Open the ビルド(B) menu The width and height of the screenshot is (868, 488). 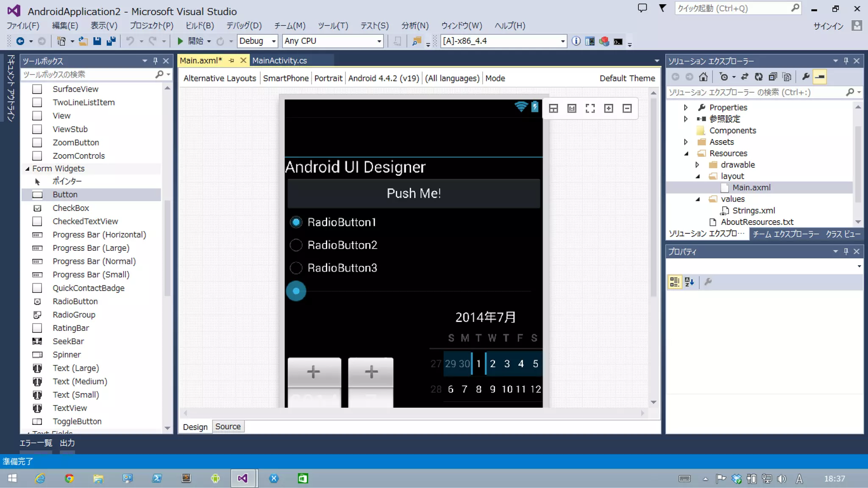pyautogui.click(x=200, y=25)
